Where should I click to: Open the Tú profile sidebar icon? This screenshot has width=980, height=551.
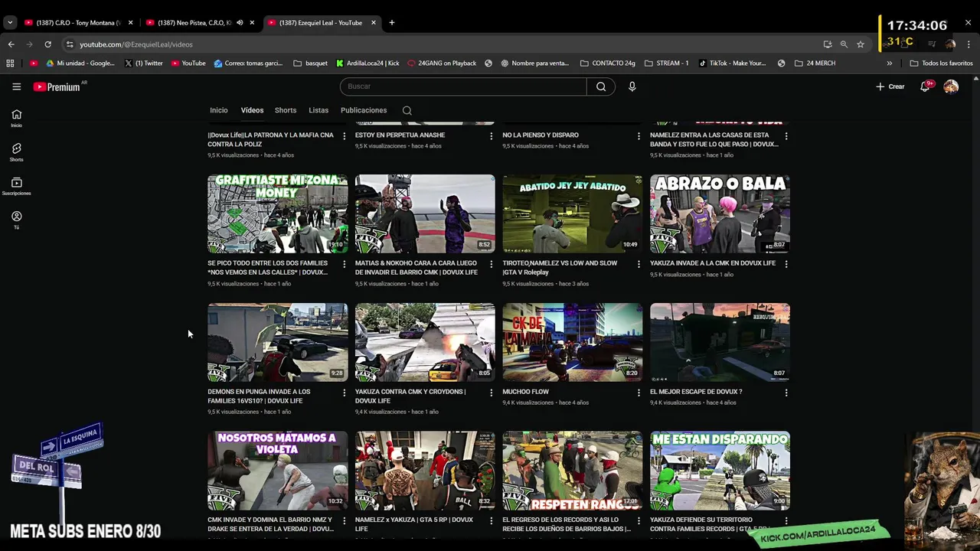coord(16,220)
